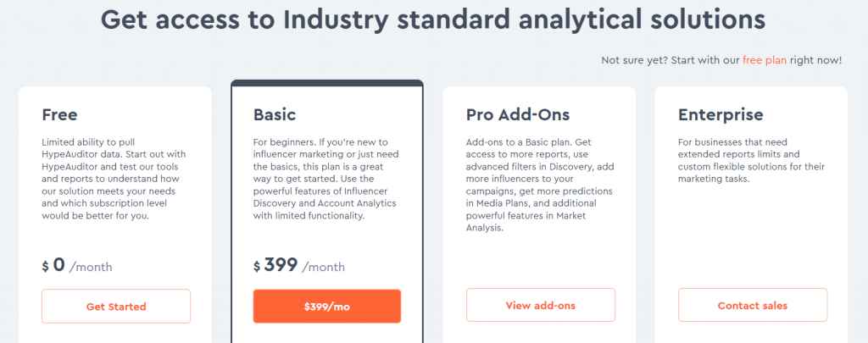The image size is (868, 343).
Task: Click the $399 /month price label
Action: (299, 265)
